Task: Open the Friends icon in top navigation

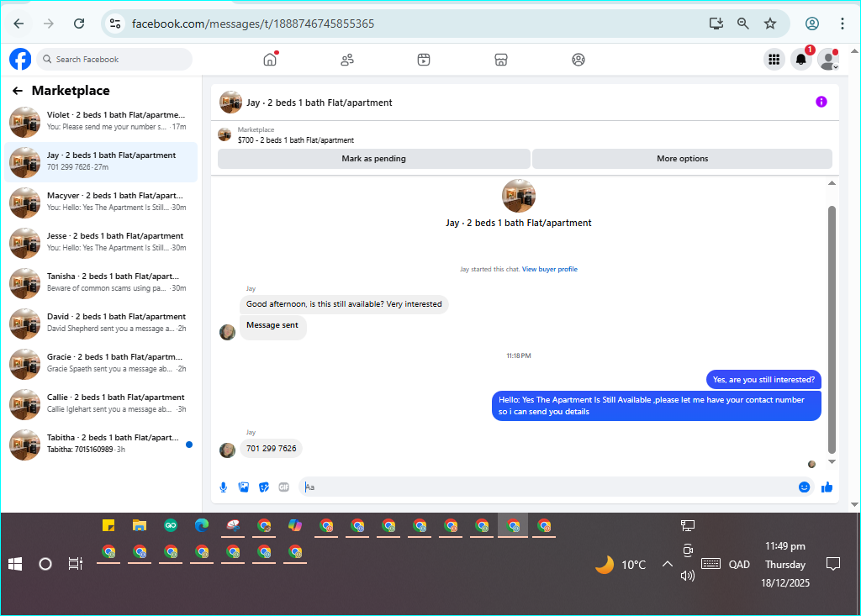Action: (347, 60)
